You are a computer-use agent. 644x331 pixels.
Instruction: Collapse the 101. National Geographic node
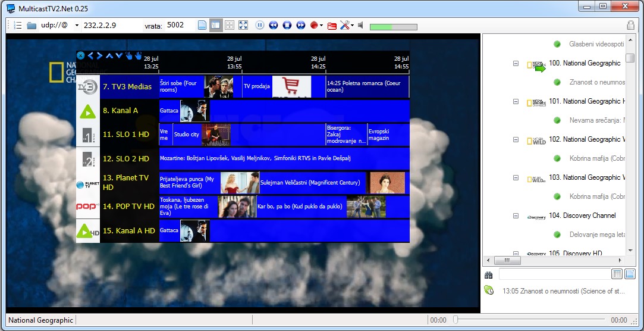(516, 101)
